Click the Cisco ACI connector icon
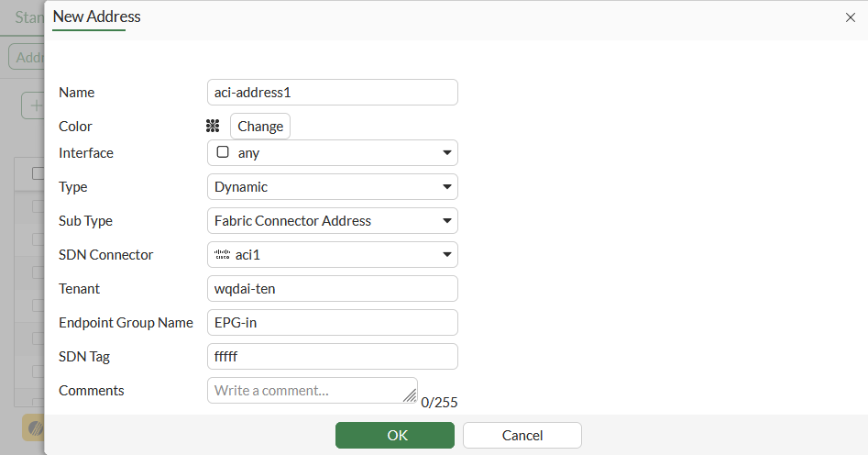This screenshot has width=868, height=455. [222, 255]
